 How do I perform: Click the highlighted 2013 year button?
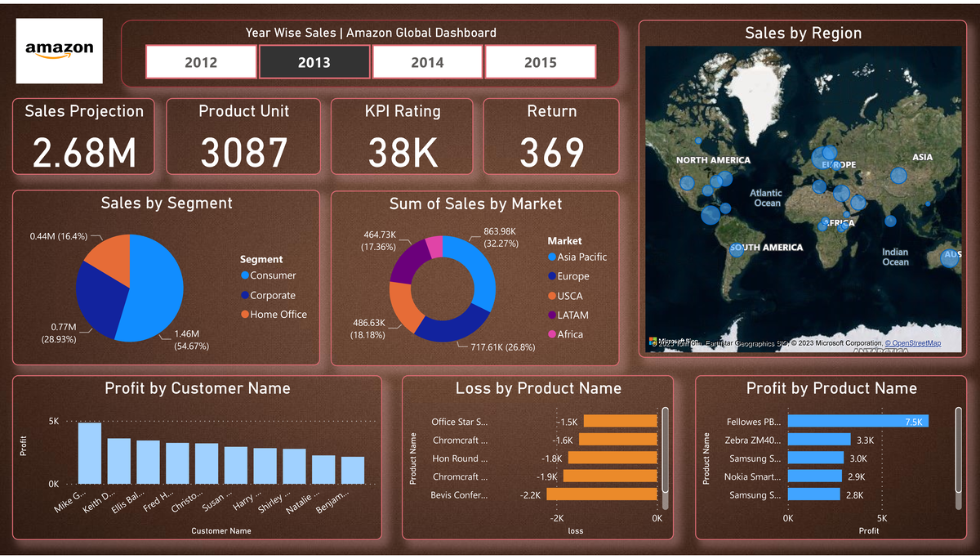click(x=314, y=62)
